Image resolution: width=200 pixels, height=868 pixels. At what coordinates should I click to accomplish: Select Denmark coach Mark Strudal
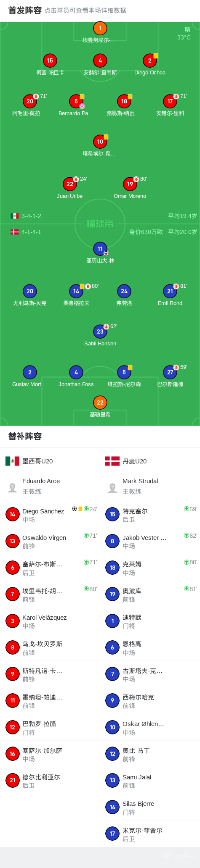point(150,486)
